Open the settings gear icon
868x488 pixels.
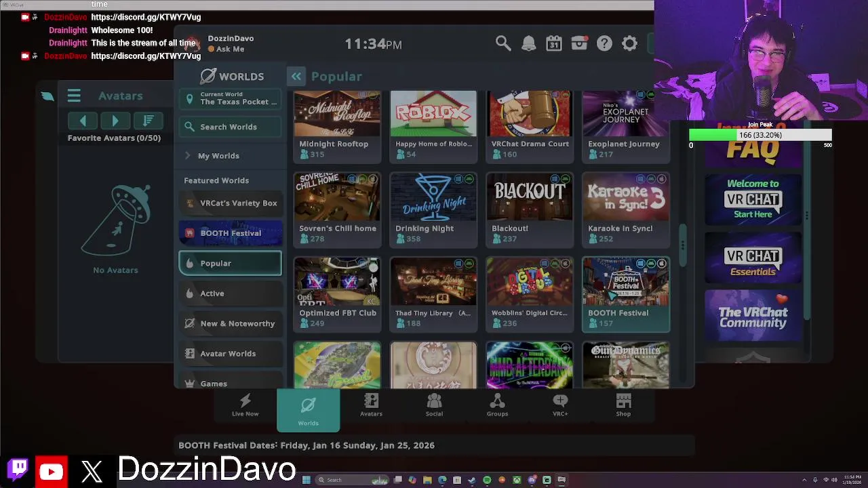[630, 44]
